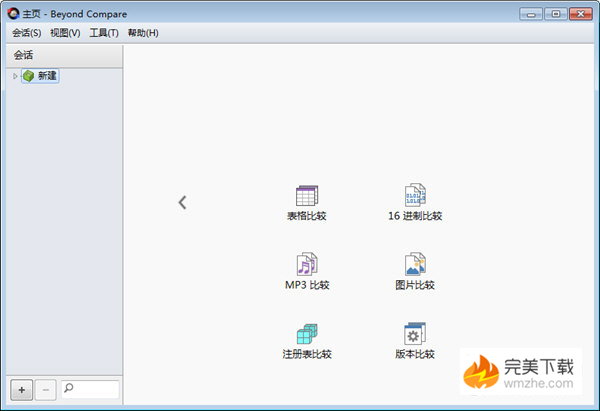Minimize the Beyond Compare window
This screenshot has width=600, height=411.
(531, 14)
